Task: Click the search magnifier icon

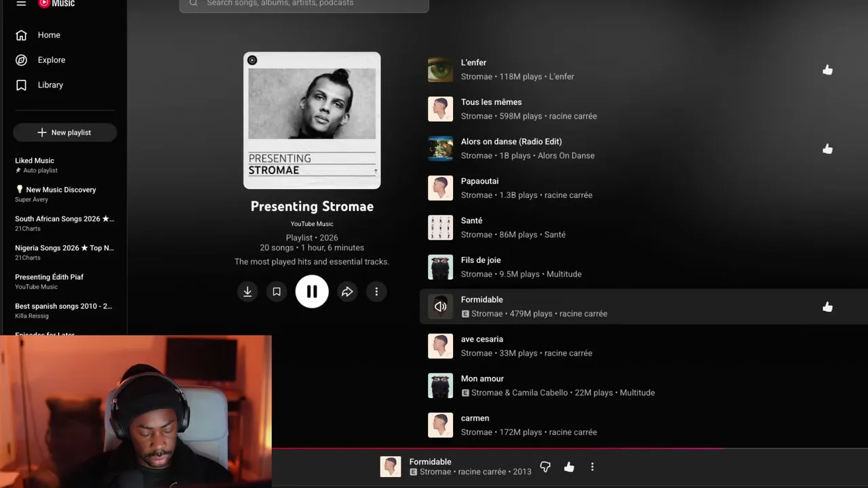Action: pyautogui.click(x=193, y=3)
